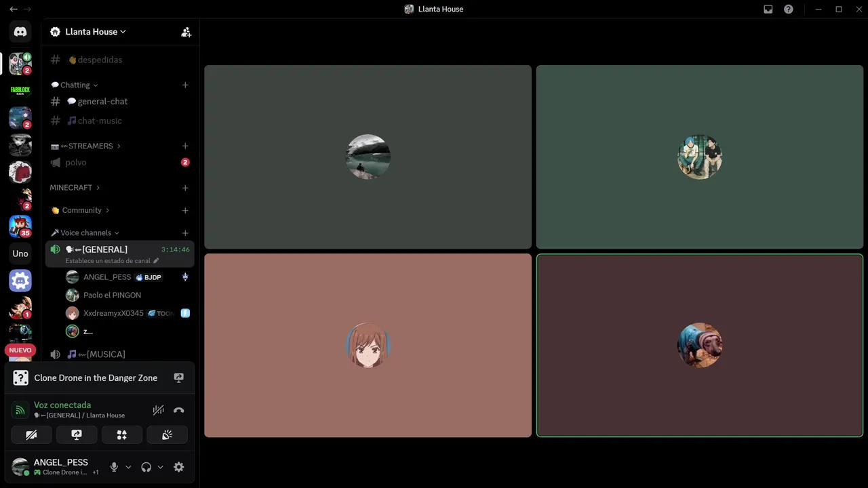Toggle microphone mute

pos(114,467)
